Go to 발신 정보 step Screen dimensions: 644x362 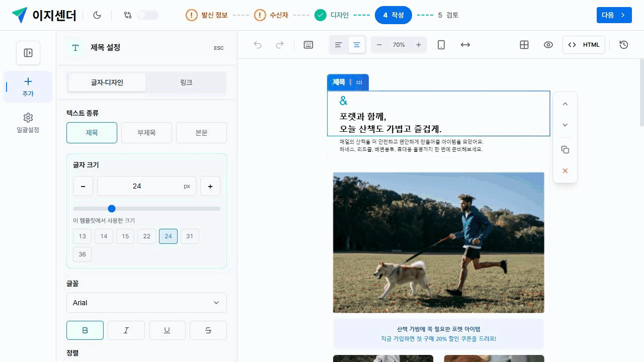(206, 15)
